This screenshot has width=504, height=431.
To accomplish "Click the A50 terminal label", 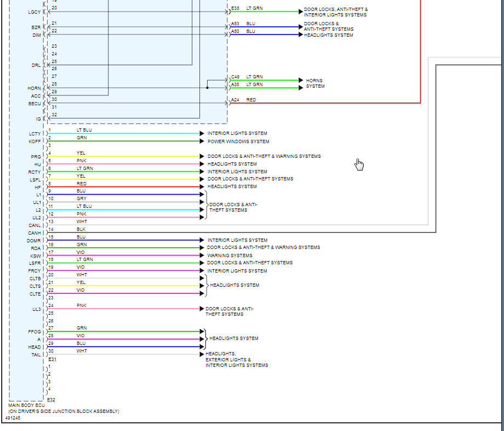I will [235, 31].
